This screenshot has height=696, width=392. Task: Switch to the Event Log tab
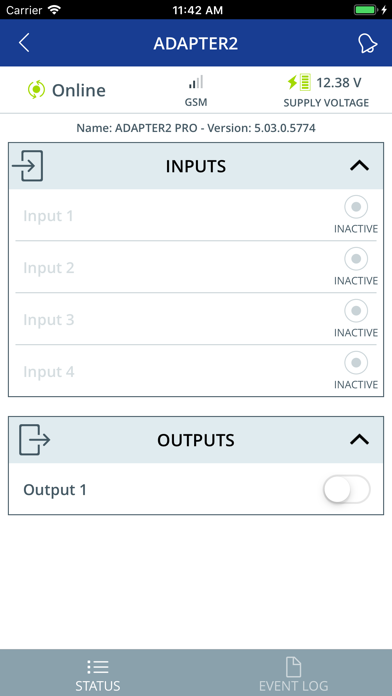[x=294, y=672]
